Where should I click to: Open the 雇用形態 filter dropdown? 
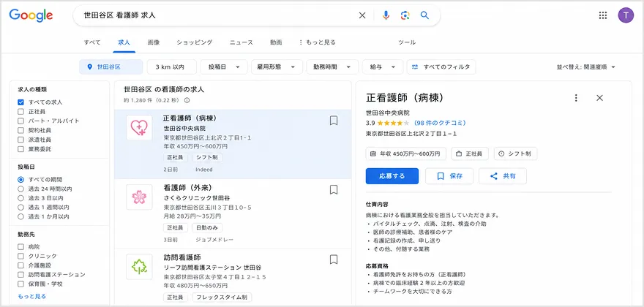tap(277, 67)
